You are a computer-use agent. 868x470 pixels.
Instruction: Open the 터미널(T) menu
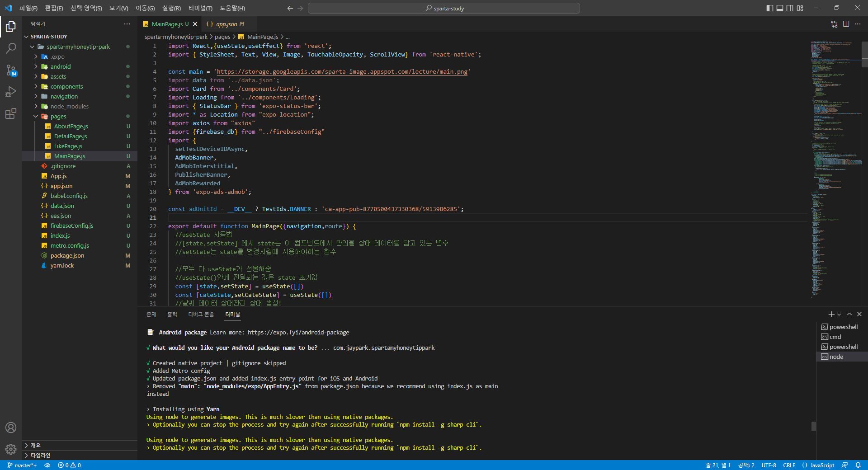point(200,8)
